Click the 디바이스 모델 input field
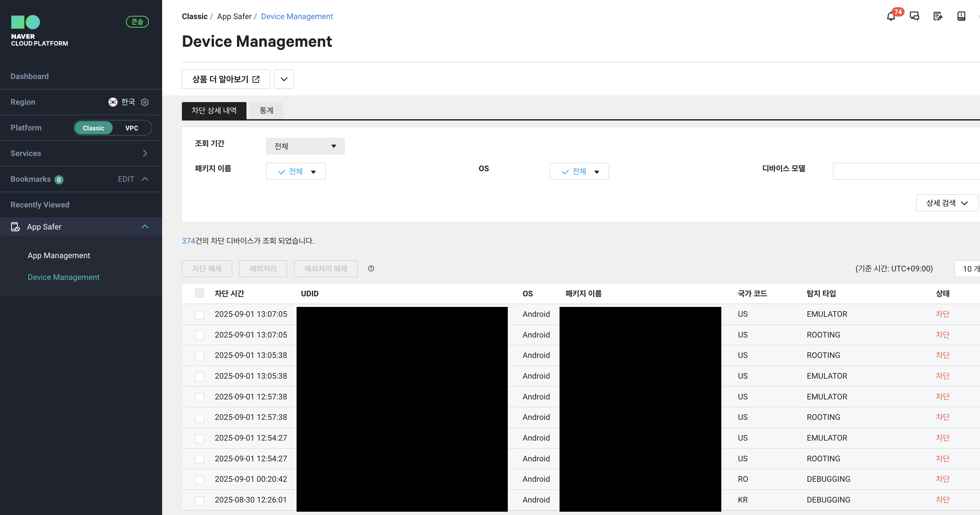The height and width of the screenshot is (515, 980). [x=906, y=172]
